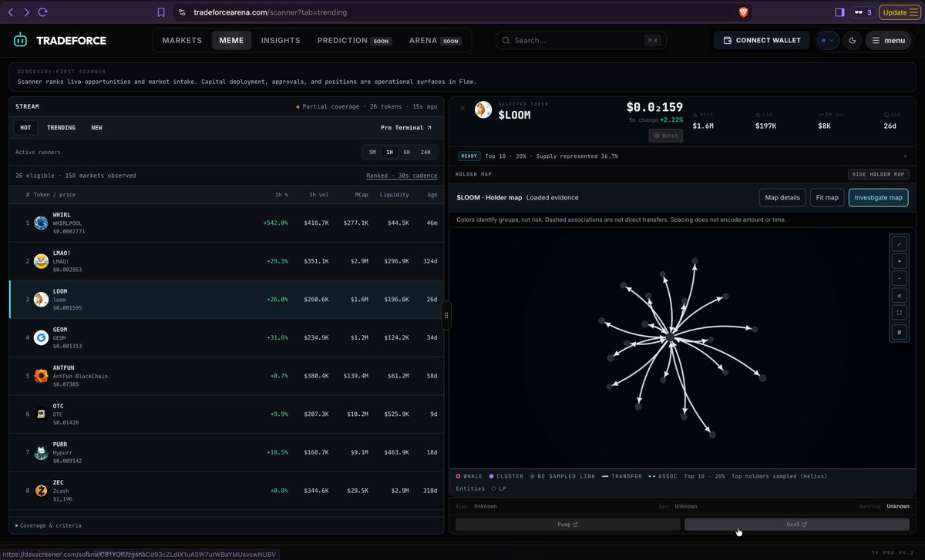This screenshot has width=925, height=560.
Task: Open the Pro Terminal link
Action: click(x=406, y=128)
